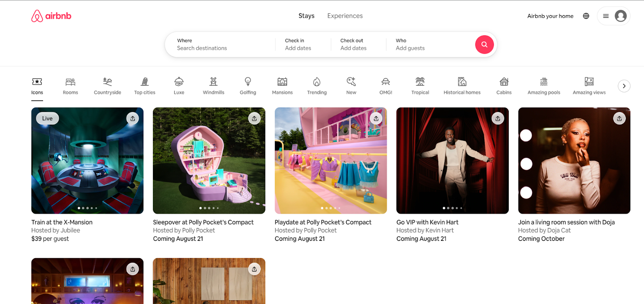Select the Amazing pools category

click(x=544, y=86)
